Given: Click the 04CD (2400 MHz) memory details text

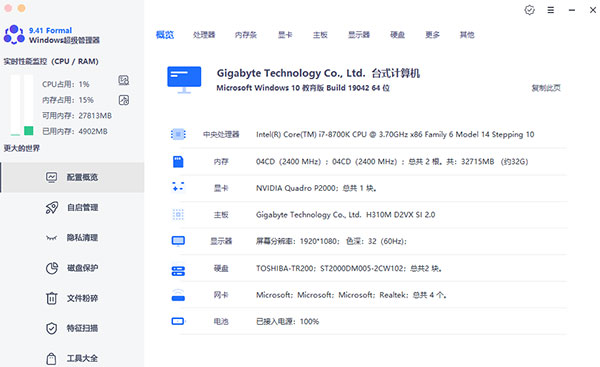Looking at the screenshot, I should tap(392, 161).
